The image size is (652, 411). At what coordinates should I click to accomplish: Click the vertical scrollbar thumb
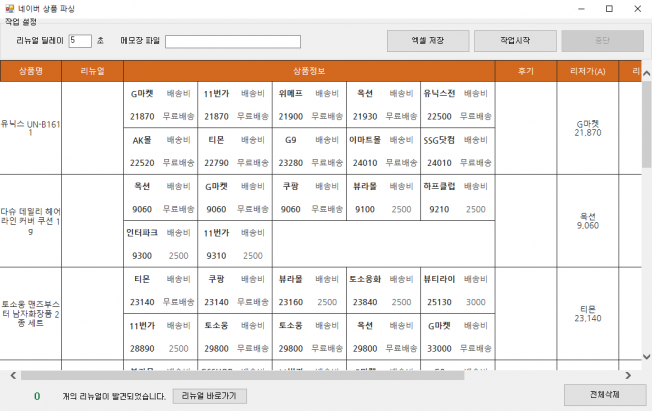point(646,124)
